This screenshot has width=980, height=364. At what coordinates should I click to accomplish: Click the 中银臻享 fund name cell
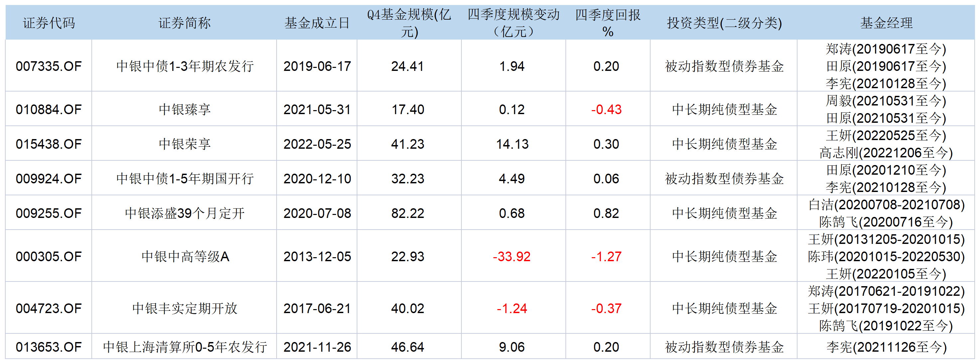point(184,110)
